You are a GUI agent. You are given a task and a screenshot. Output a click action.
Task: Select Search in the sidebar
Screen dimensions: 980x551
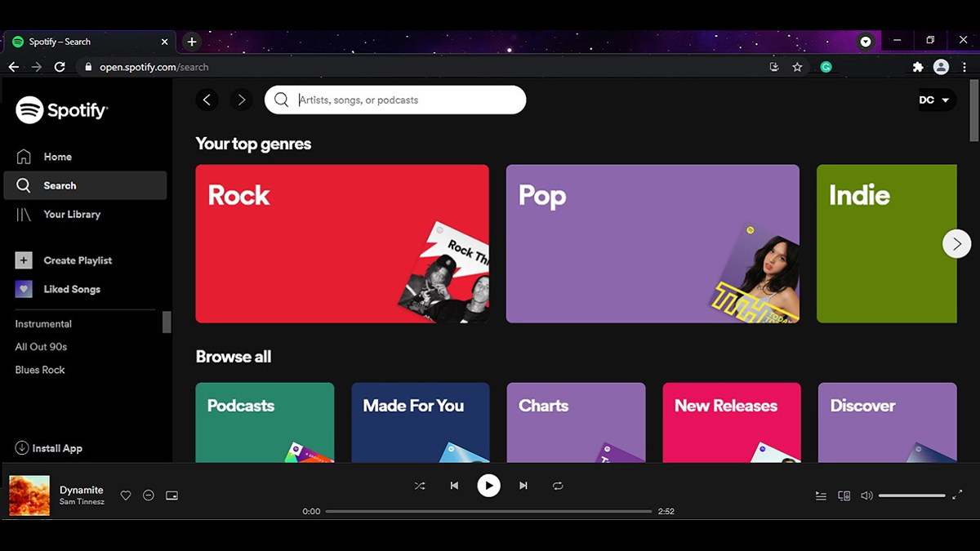tap(85, 185)
